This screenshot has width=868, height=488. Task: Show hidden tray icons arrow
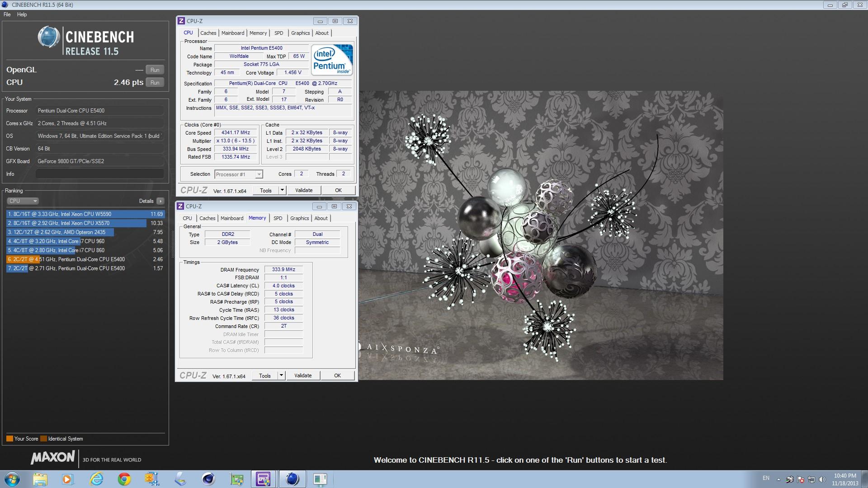pos(778,479)
